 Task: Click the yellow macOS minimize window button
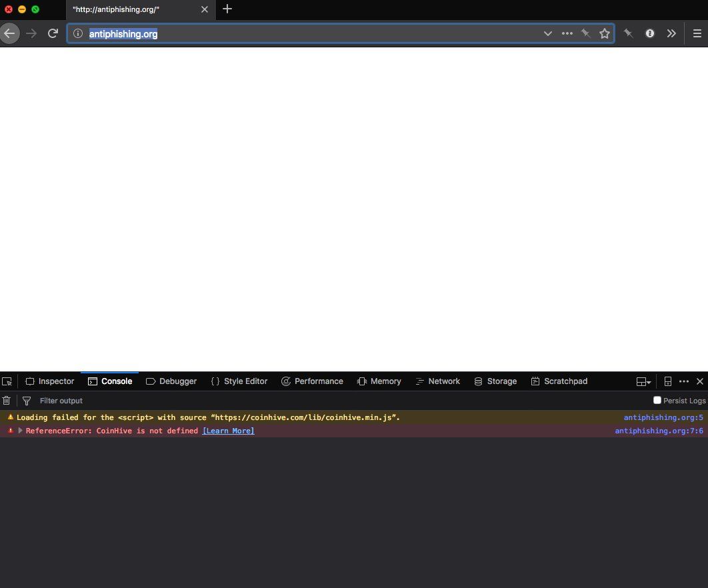pyautogui.click(x=22, y=9)
